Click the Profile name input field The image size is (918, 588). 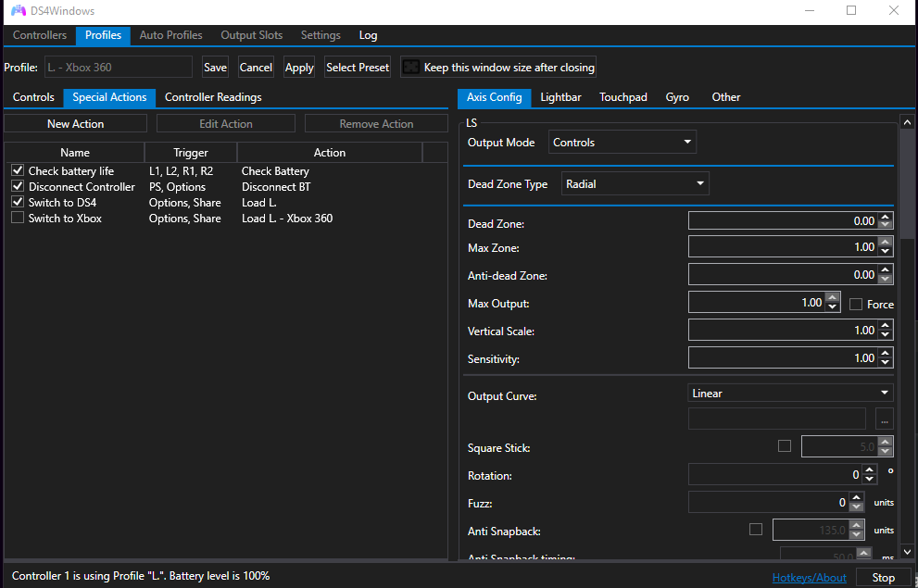pos(119,66)
